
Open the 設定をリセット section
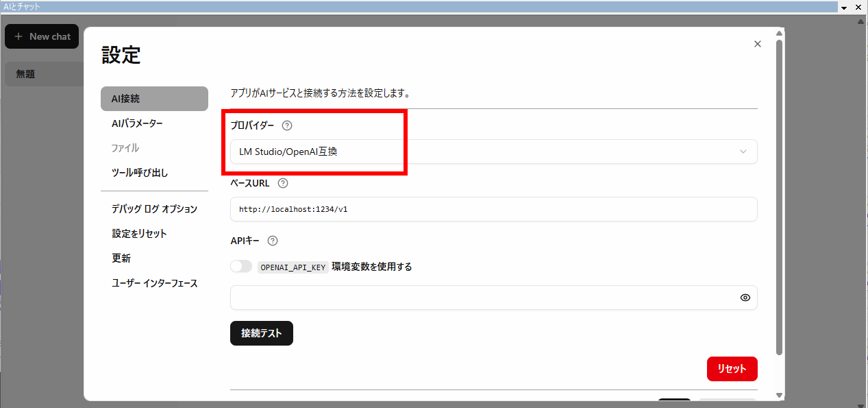pos(154,234)
